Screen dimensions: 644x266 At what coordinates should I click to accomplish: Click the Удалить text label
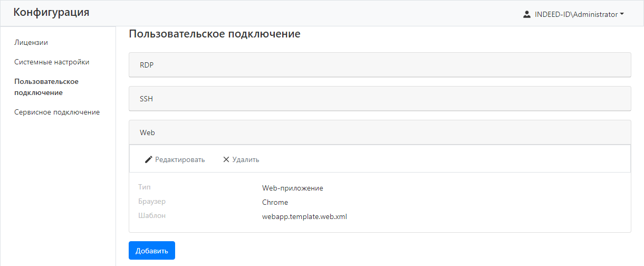246,159
